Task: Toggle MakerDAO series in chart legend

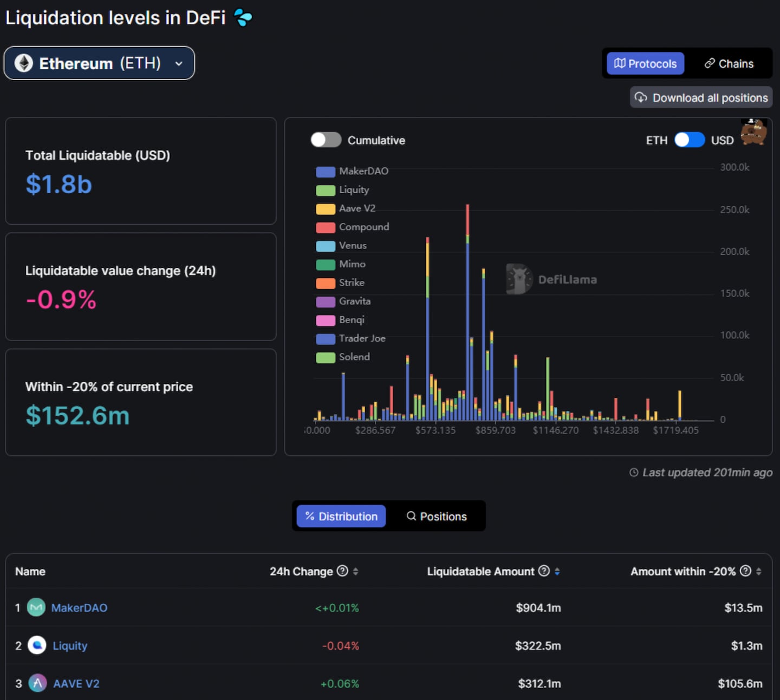Action: coord(352,171)
